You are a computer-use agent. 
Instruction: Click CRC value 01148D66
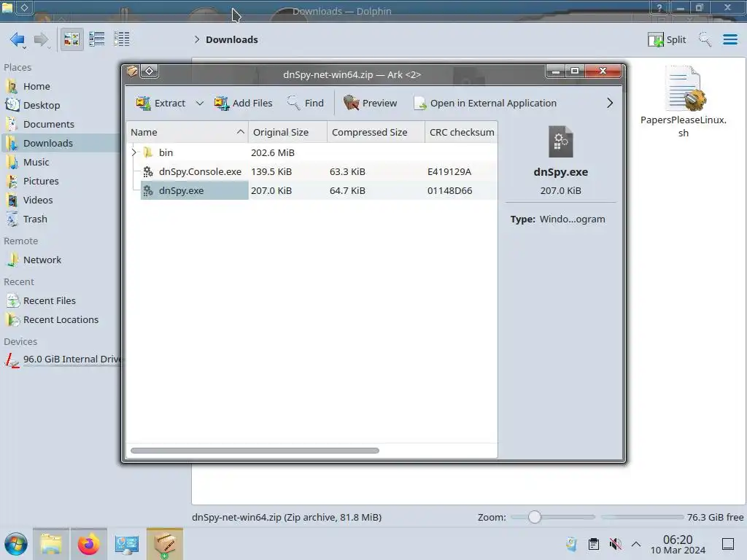point(449,190)
